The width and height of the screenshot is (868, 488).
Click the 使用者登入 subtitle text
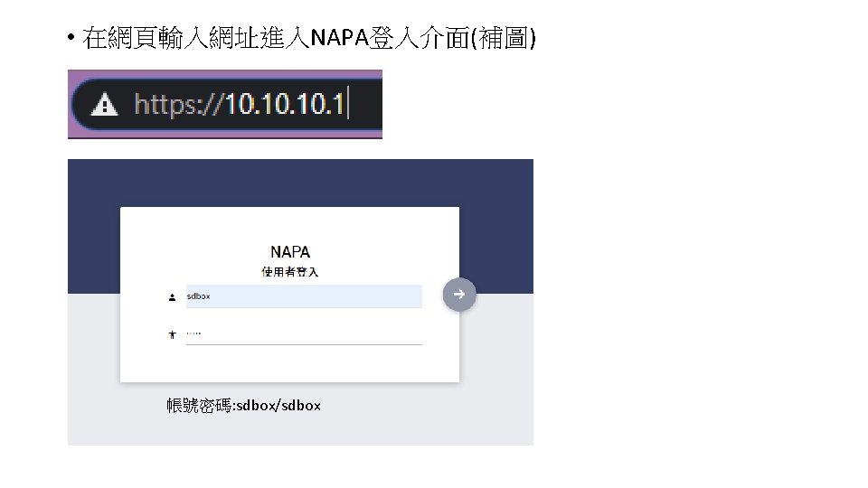290,272
